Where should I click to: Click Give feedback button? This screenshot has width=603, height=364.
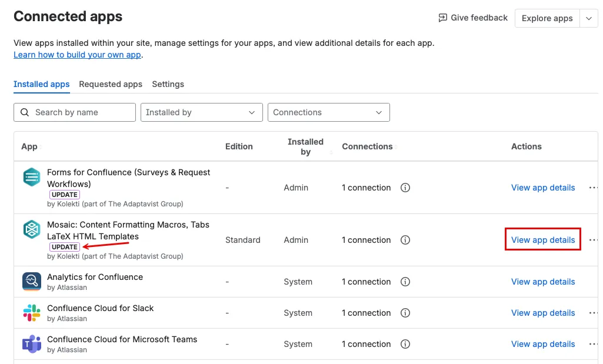(x=473, y=18)
